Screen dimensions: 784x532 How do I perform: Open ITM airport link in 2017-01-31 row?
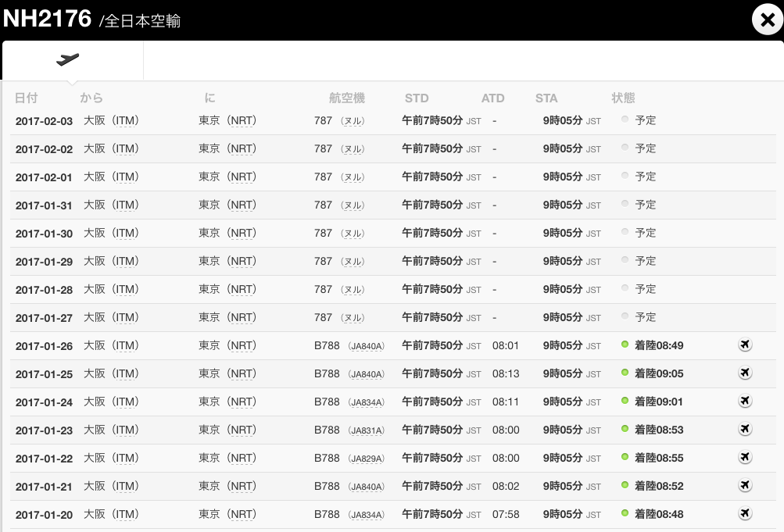(x=126, y=205)
